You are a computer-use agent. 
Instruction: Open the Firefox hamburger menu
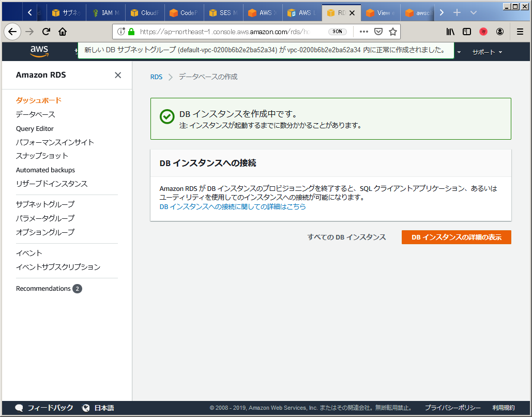[x=520, y=32]
